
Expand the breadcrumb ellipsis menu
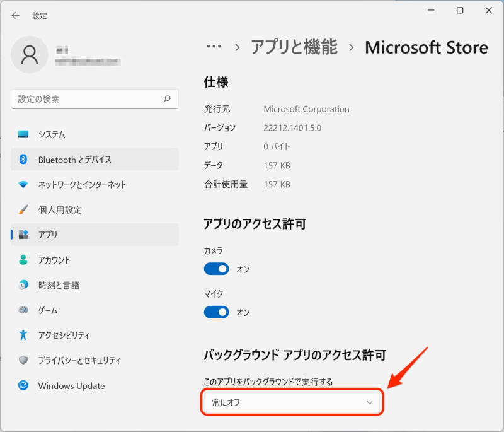(x=214, y=47)
